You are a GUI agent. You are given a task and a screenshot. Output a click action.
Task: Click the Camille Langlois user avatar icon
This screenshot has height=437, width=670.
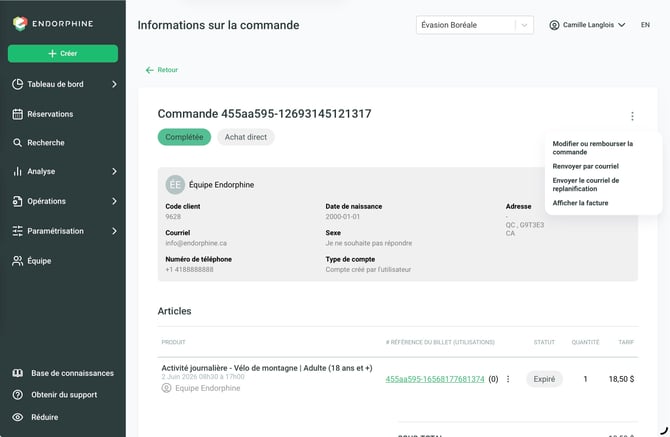[x=554, y=25]
